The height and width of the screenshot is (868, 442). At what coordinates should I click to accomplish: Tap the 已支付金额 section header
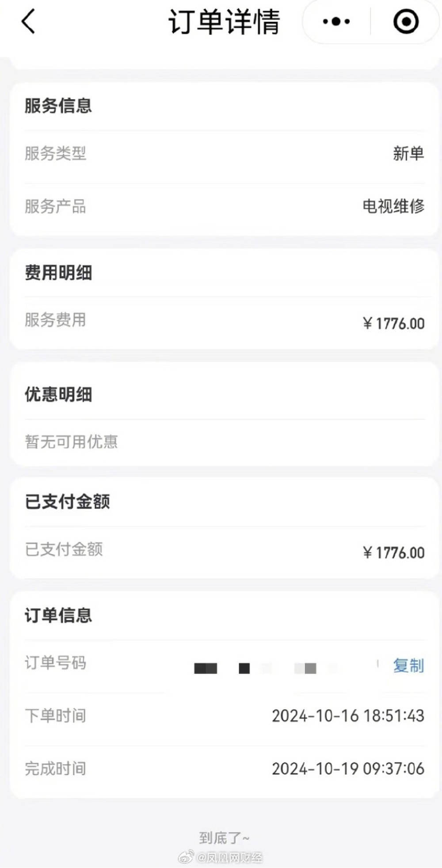pos(67,502)
